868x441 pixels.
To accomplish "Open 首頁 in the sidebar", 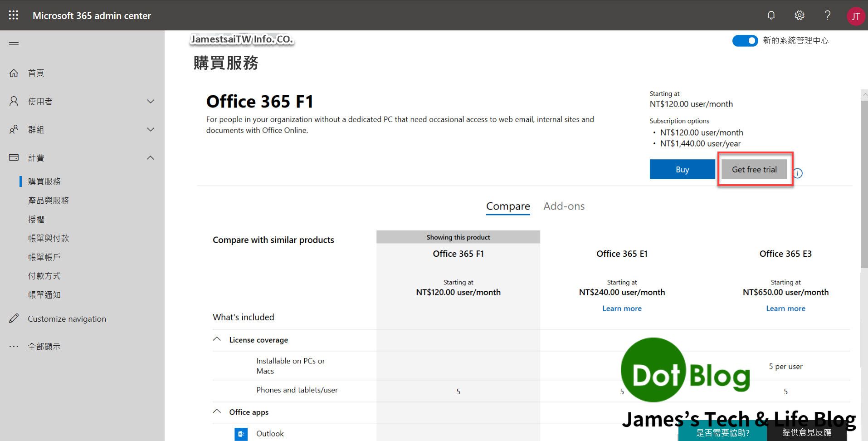I will coord(36,73).
